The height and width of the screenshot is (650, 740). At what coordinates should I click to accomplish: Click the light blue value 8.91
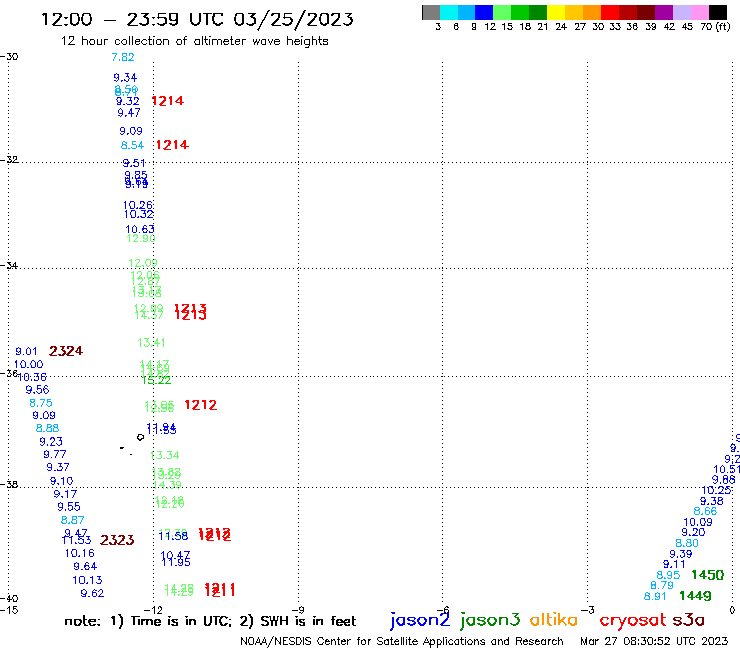click(655, 597)
